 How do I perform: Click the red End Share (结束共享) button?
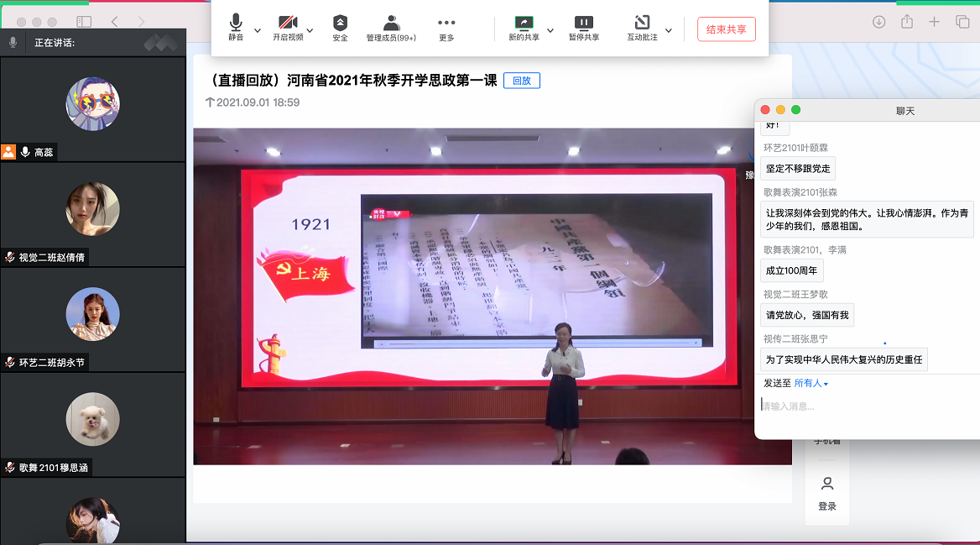point(726,29)
